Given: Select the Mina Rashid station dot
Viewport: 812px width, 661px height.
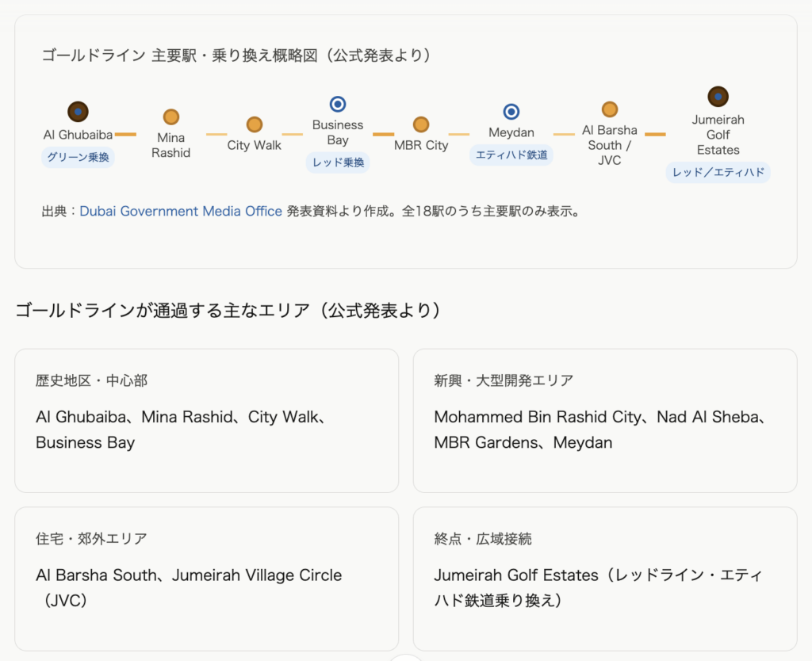Looking at the screenshot, I should (171, 117).
